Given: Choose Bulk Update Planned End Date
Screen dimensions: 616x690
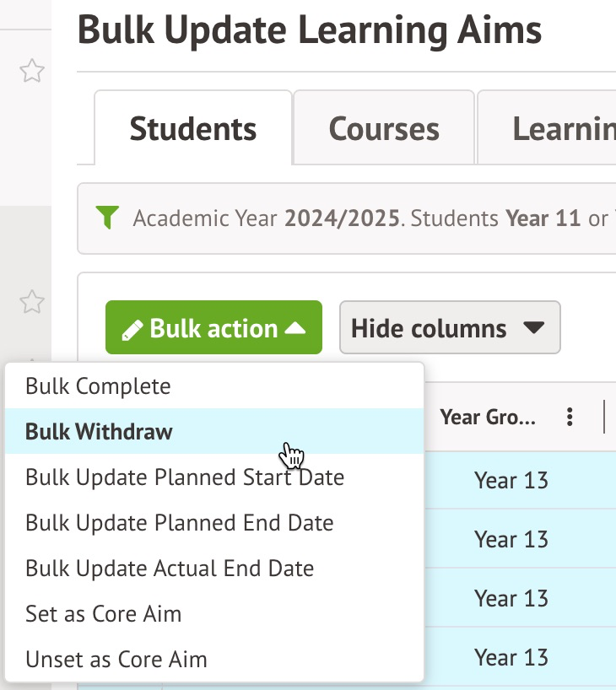Looking at the screenshot, I should 180,523.
